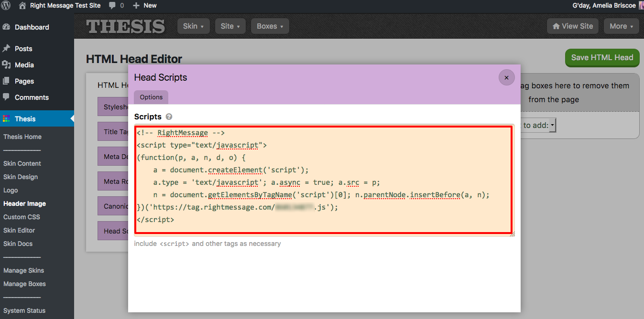Open System Status
Screen dimensions: 644x319
[x=24, y=310]
